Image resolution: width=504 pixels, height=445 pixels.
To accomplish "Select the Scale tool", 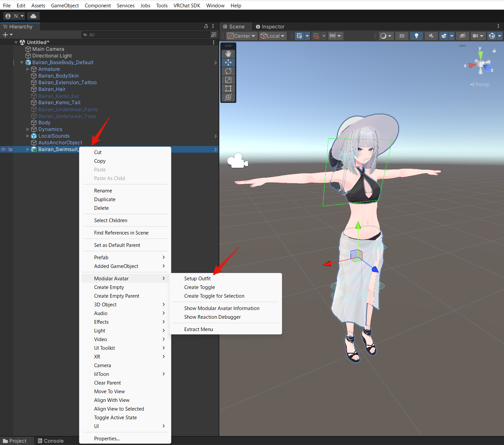I will (x=228, y=80).
